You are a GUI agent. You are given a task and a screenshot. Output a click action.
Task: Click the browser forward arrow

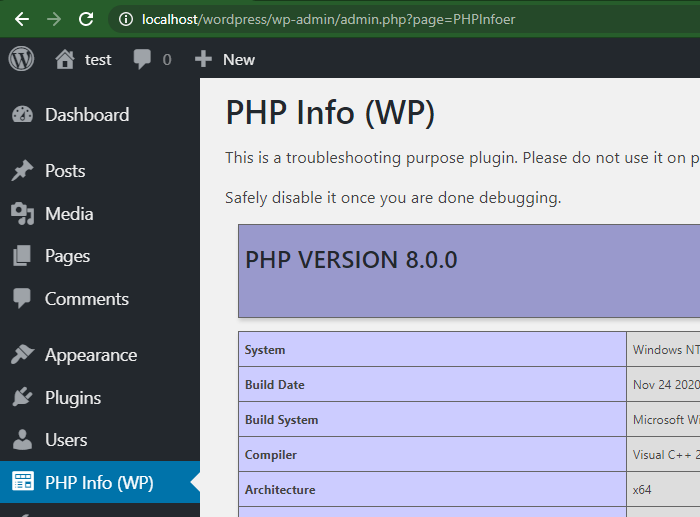click(x=54, y=19)
